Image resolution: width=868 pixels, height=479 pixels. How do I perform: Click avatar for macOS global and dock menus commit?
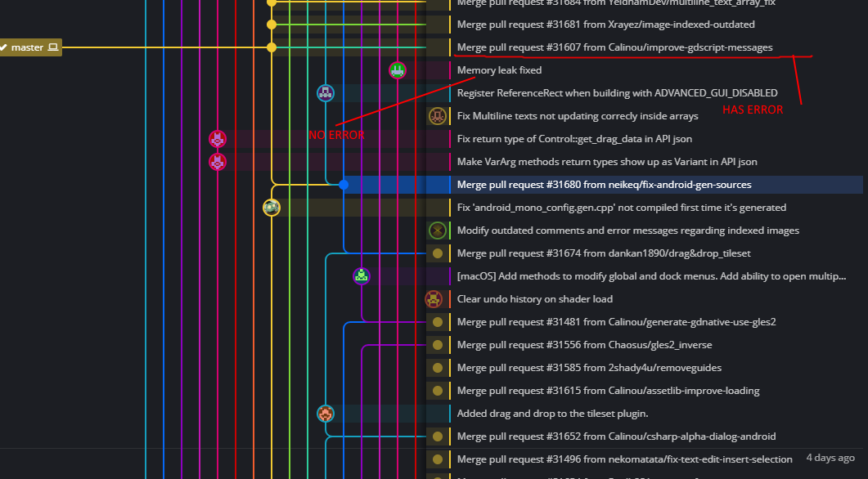coord(362,276)
